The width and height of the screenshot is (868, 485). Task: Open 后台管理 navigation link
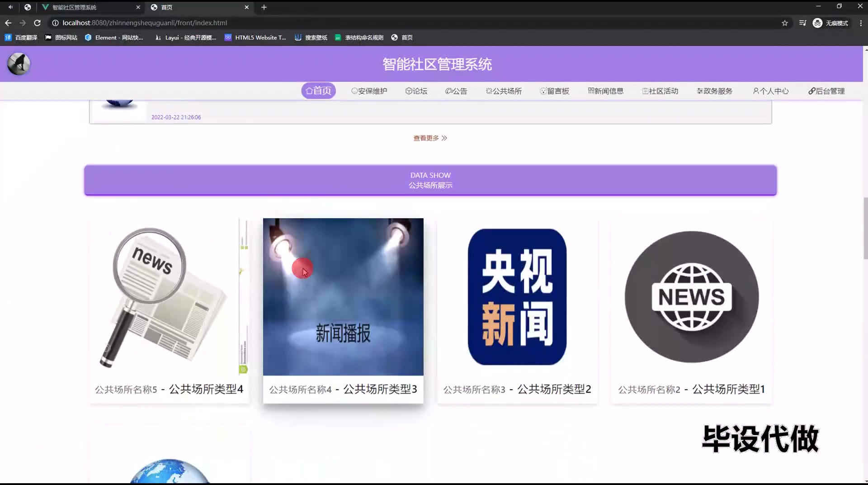[826, 91]
